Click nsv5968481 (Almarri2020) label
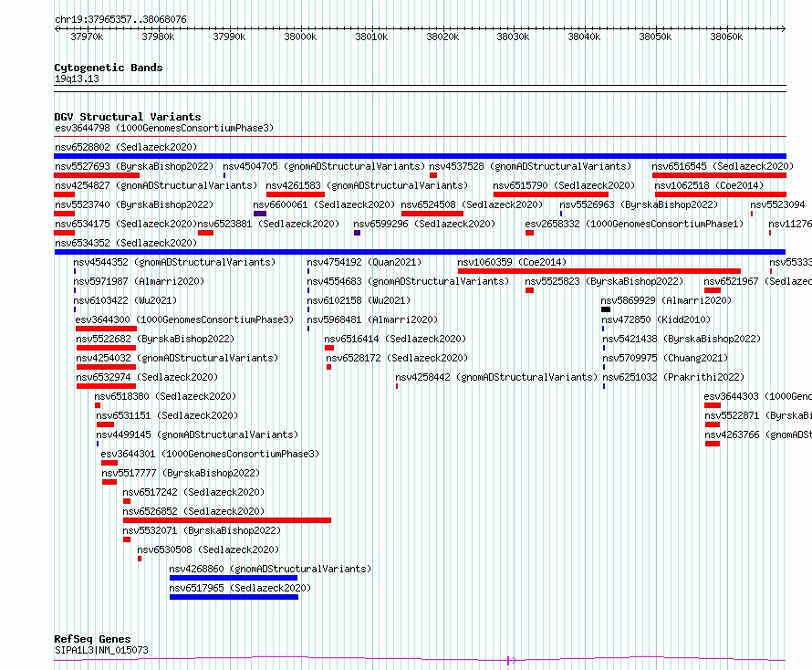812x670 pixels. (372, 319)
